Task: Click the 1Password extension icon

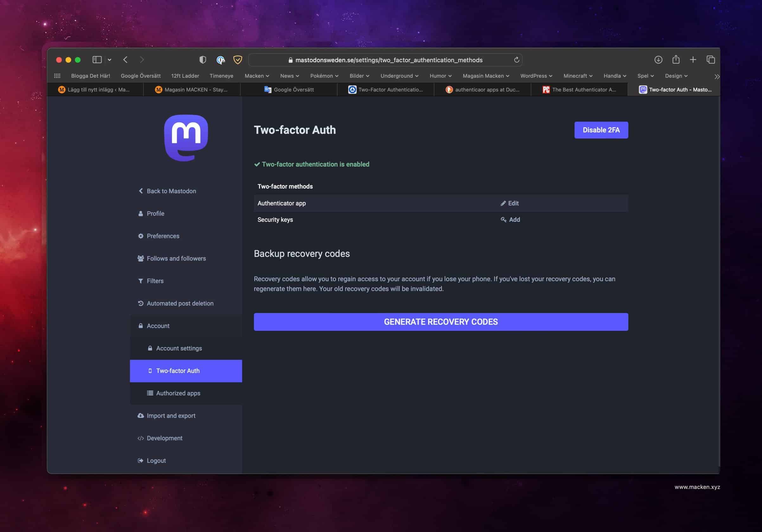Action: click(221, 60)
